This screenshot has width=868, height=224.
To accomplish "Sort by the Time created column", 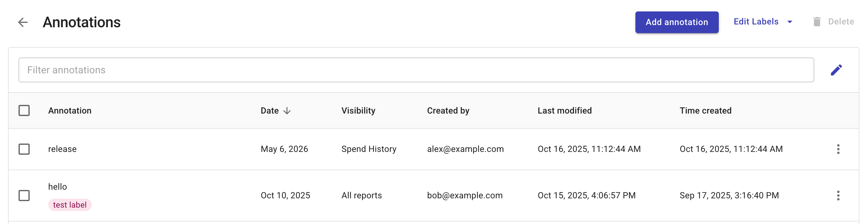I will point(705,111).
